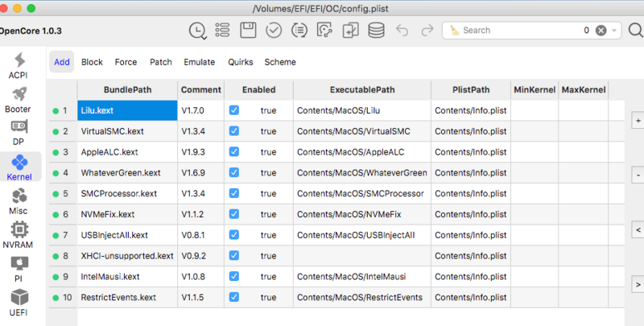Switch to the Patch tab
Screen dimensions: 644x326
160,62
